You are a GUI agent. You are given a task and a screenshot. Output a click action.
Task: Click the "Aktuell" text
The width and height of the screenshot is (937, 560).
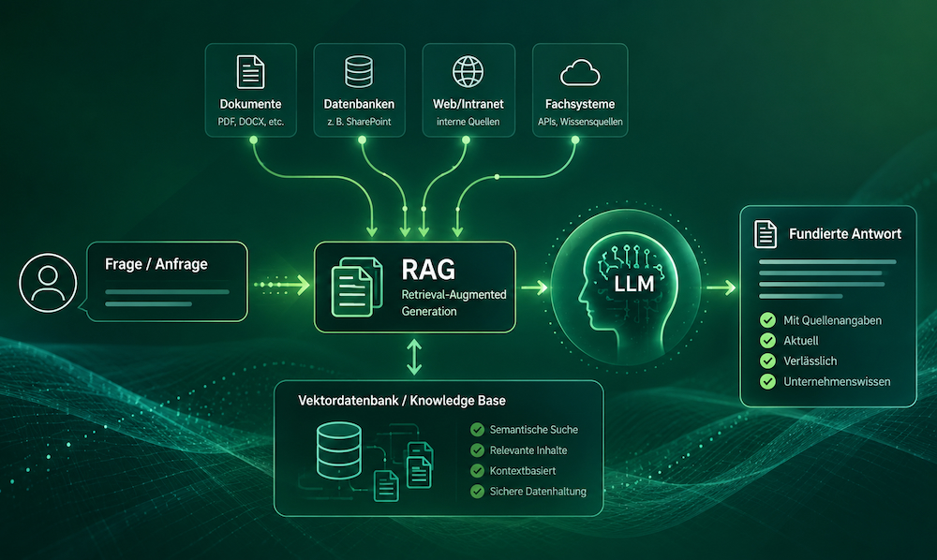point(801,341)
